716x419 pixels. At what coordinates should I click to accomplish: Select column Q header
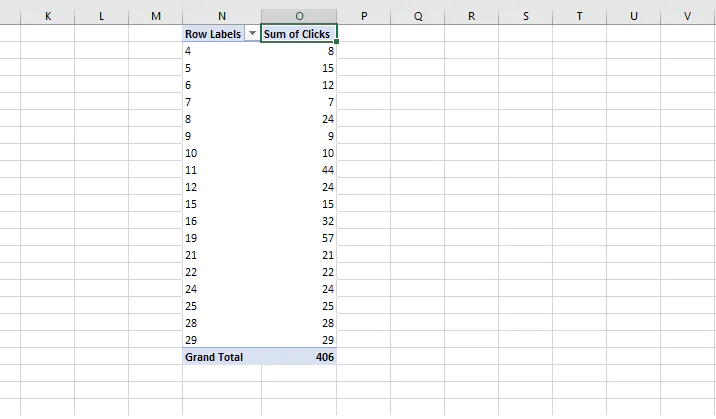point(418,16)
